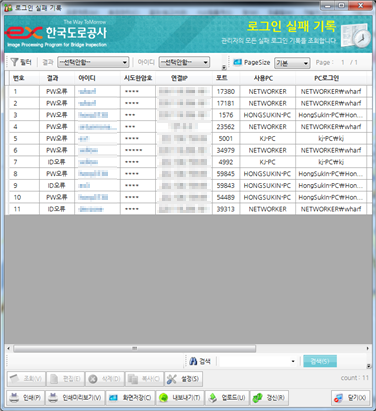The image size is (376, 411).
Task: Click the ID오류 result in row 7
Action: point(56,162)
